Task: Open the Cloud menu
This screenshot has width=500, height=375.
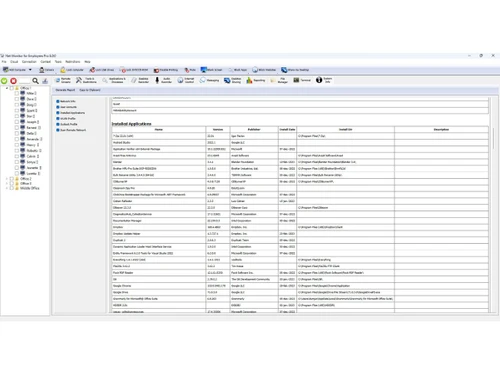Action: [x=14, y=62]
